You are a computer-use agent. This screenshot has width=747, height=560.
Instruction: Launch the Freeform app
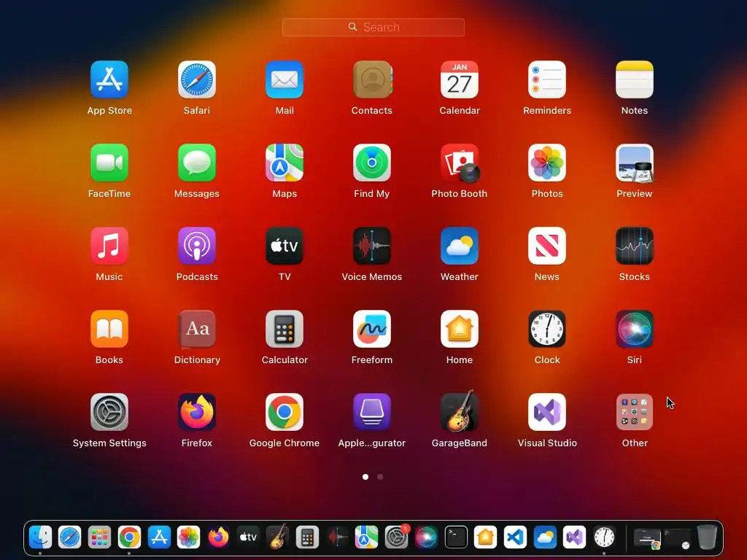372,329
